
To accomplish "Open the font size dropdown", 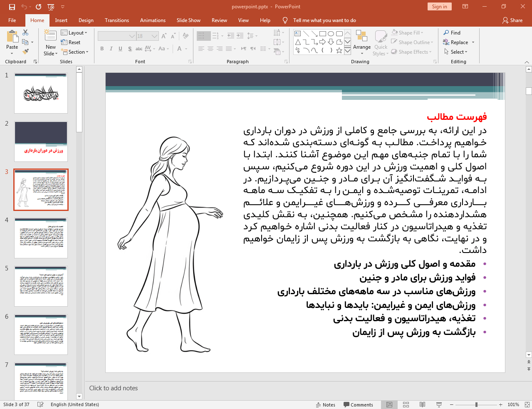I will point(154,36).
